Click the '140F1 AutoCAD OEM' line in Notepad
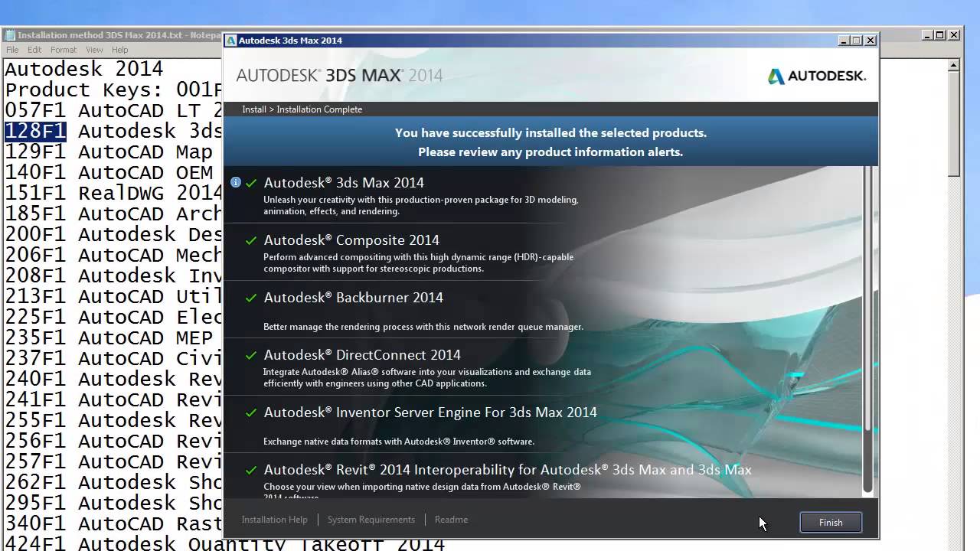The width and height of the screenshot is (980, 551). 109,172
